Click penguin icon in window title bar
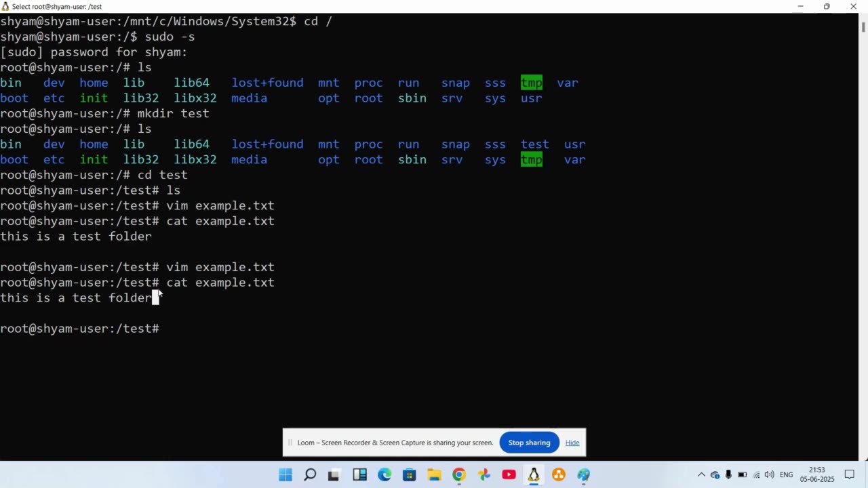The width and height of the screenshot is (868, 488). pos(5,6)
